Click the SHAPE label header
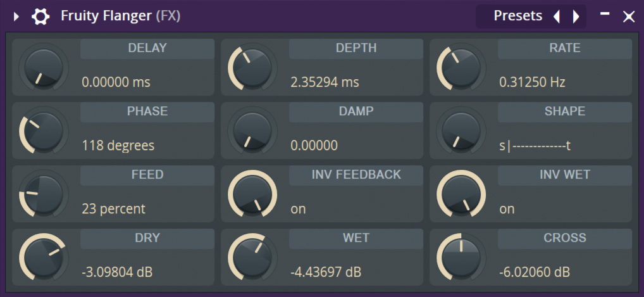644x297 pixels. click(x=565, y=112)
